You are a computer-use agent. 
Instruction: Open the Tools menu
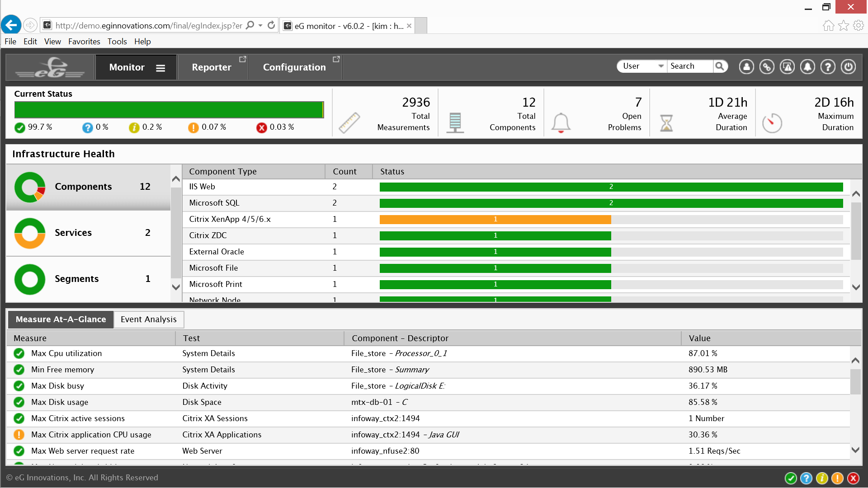tap(117, 42)
